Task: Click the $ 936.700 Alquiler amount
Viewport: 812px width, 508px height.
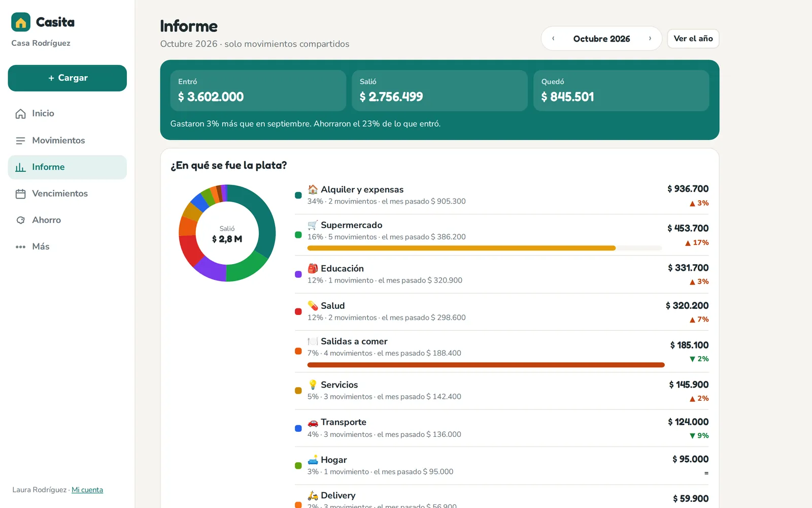Action: (688, 189)
